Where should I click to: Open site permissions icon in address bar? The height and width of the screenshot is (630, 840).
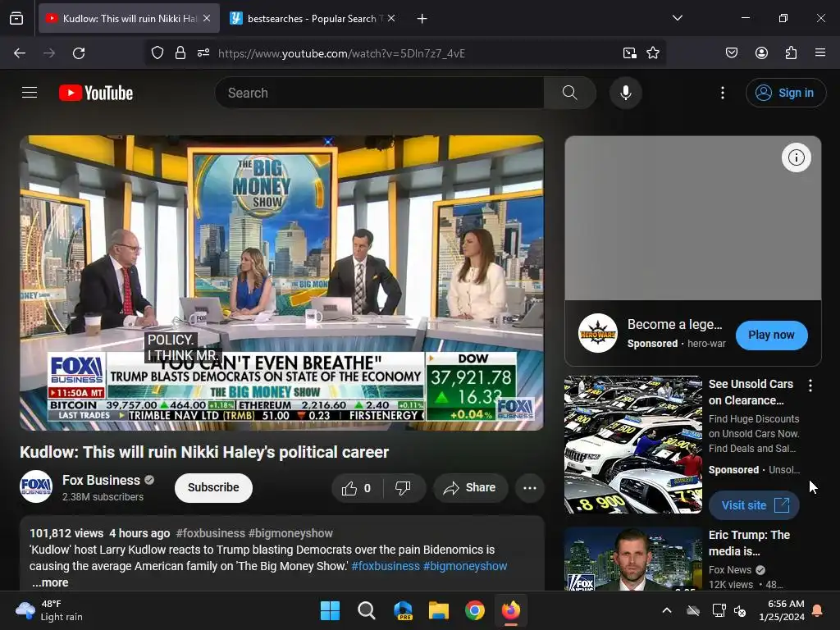tap(203, 53)
